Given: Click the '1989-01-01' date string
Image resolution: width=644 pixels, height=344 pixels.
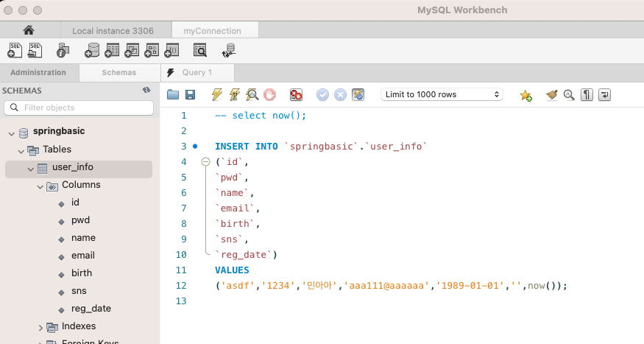Looking at the screenshot, I should (x=470, y=286).
